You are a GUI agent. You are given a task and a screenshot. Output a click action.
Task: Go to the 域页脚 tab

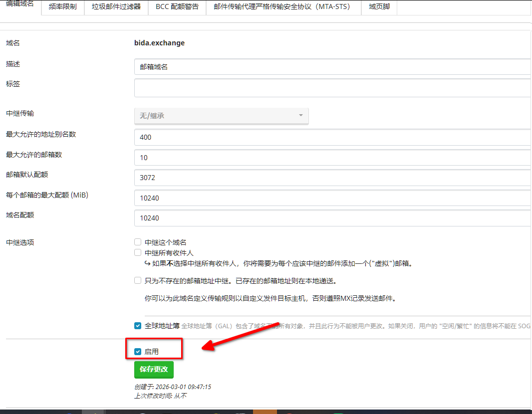379,7
